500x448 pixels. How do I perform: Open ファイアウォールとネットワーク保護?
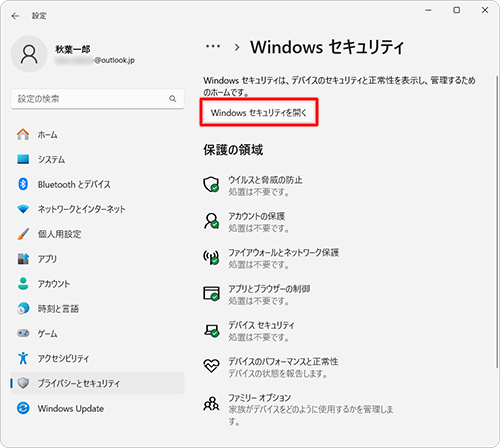pyautogui.click(x=283, y=252)
